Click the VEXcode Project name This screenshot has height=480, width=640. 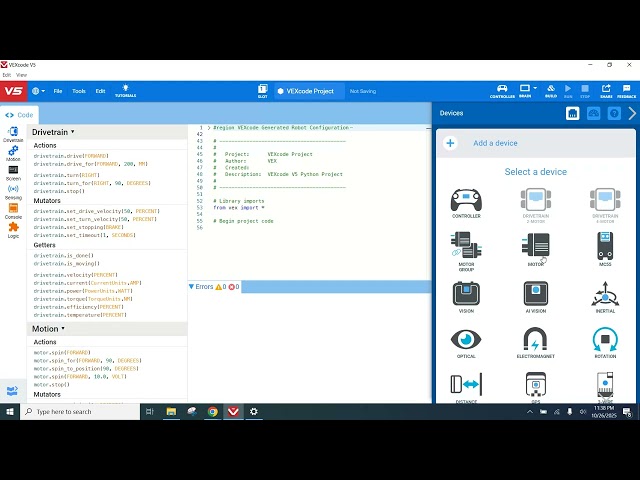point(310,91)
